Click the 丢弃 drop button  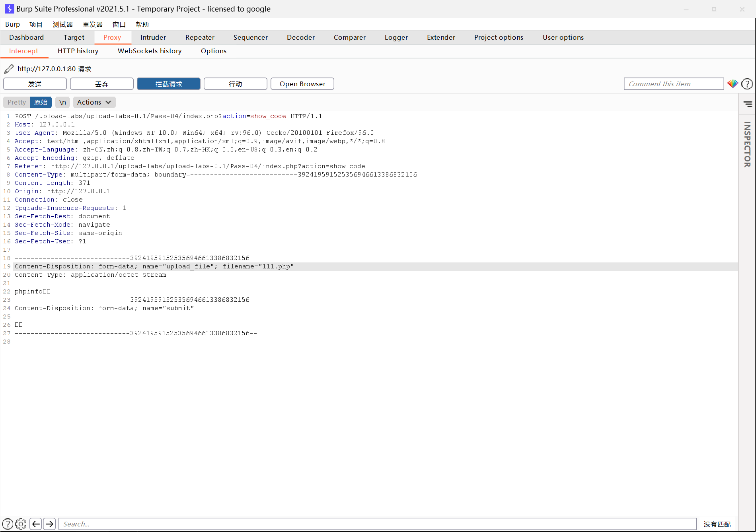102,84
